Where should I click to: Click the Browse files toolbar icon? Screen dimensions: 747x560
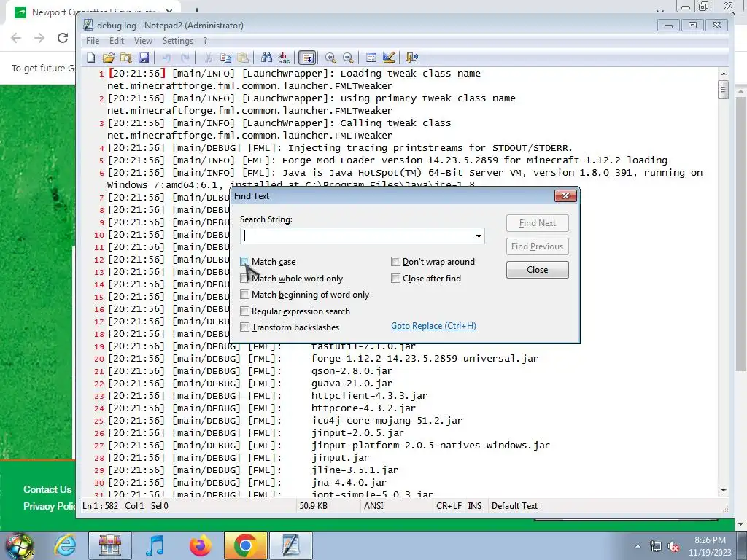point(126,58)
